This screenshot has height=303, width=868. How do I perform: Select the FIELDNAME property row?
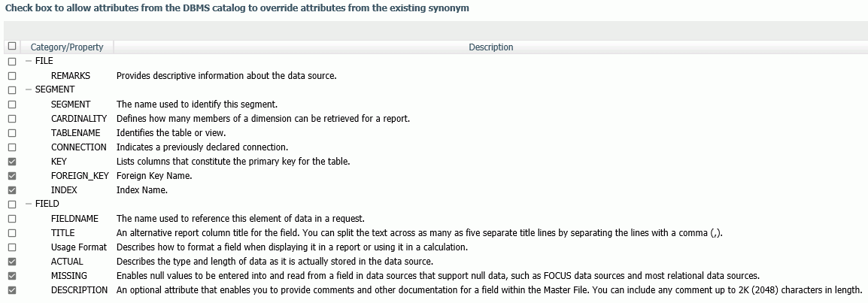coord(434,219)
